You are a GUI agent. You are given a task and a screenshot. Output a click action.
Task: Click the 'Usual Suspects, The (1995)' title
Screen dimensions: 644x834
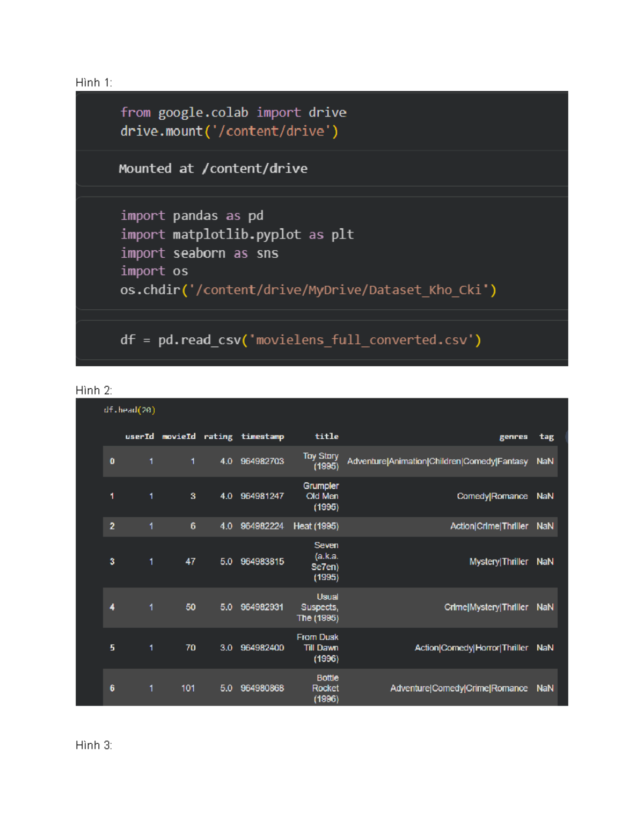pyautogui.click(x=318, y=607)
